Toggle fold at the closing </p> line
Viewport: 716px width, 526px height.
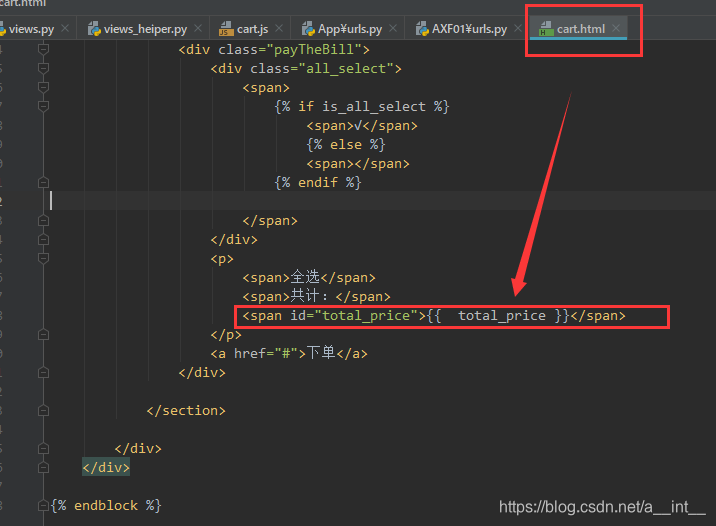pyautogui.click(x=43, y=335)
